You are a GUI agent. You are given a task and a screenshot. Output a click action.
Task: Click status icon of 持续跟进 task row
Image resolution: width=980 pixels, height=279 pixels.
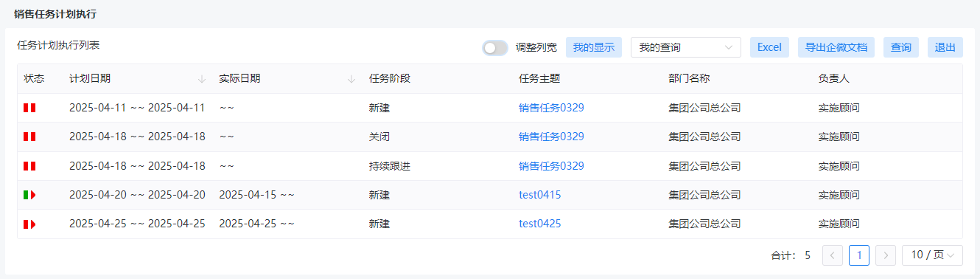click(x=29, y=166)
